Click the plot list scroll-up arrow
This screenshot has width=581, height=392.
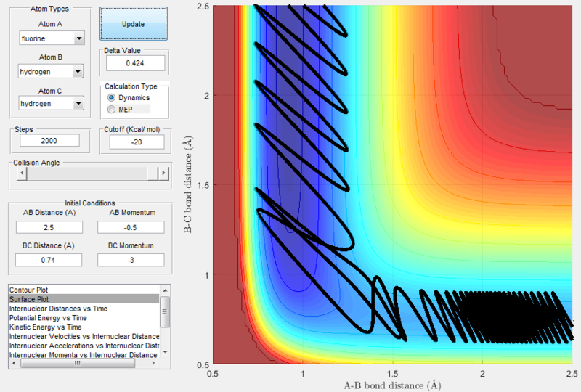[165, 290]
